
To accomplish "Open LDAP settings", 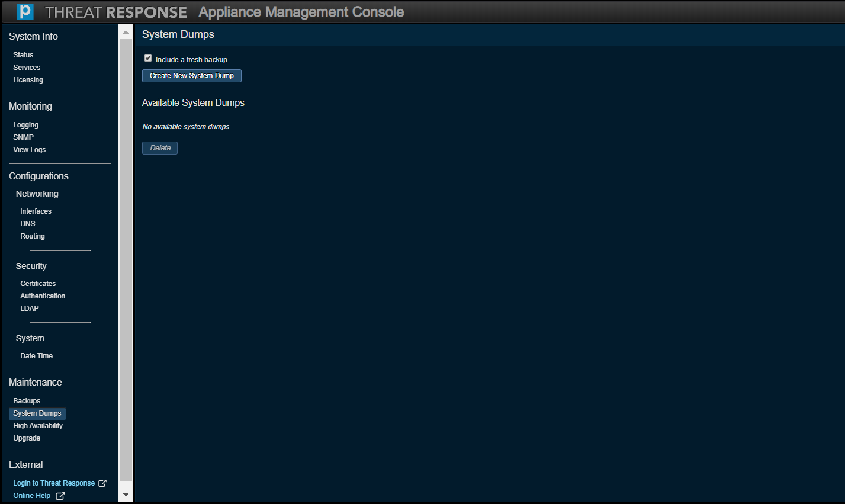I will (x=30, y=309).
